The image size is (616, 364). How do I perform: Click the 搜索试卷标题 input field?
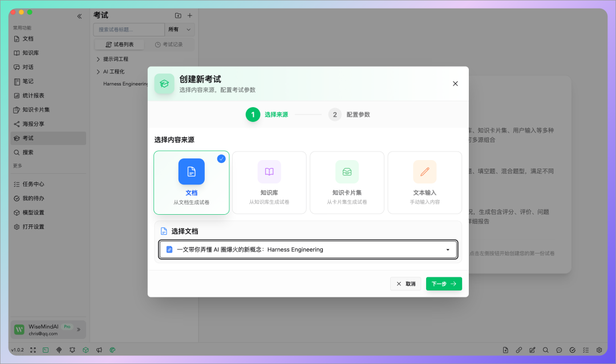tap(129, 30)
